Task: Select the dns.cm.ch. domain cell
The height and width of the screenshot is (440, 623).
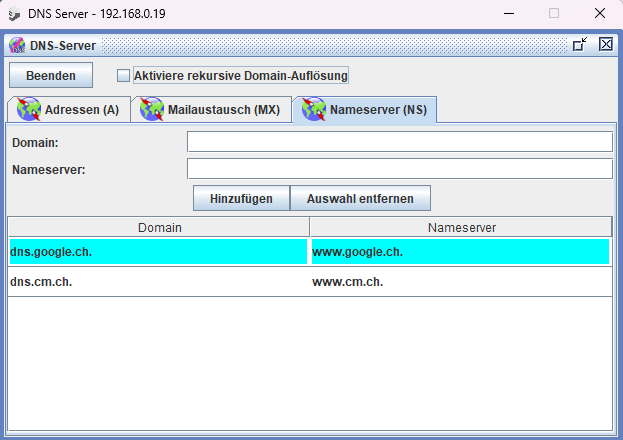Action: [159, 282]
